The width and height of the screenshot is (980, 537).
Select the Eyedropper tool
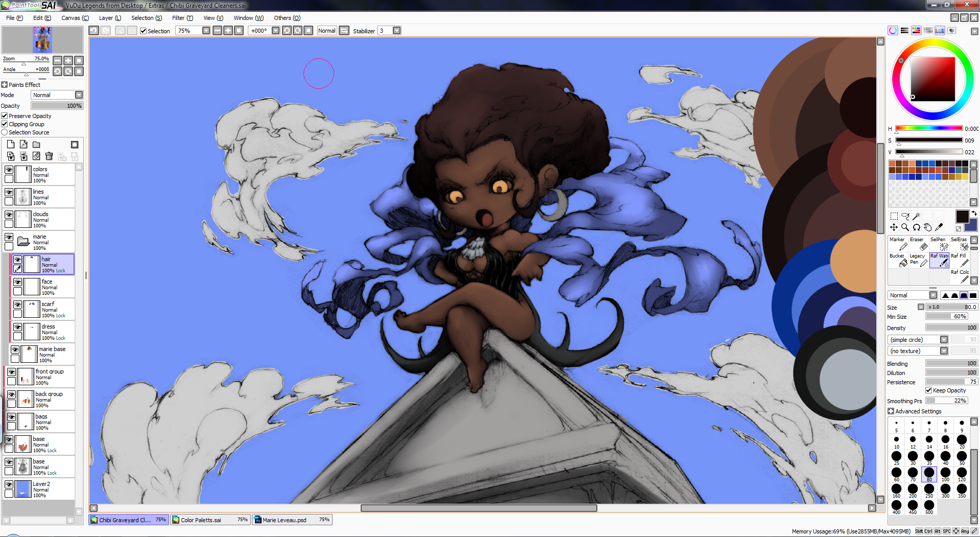[x=939, y=227]
